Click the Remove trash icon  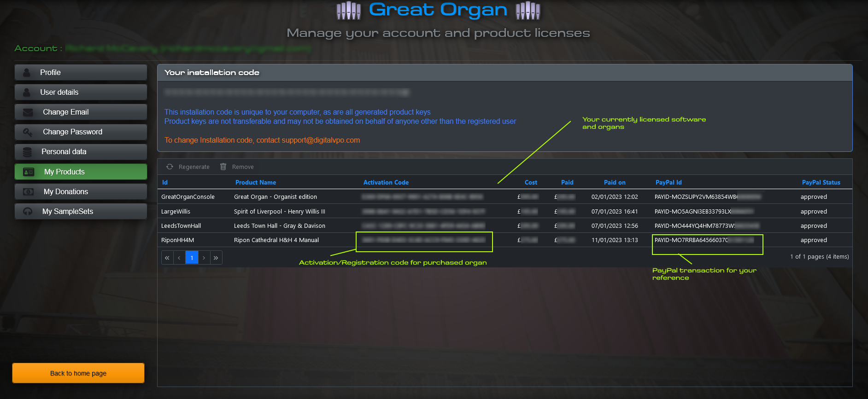223,167
